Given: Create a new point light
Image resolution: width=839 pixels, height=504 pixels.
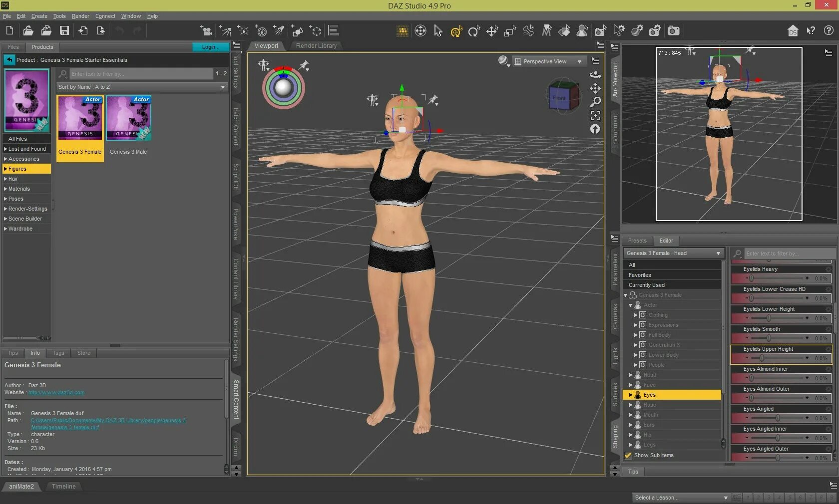Looking at the screenshot, I should (x=243, y=30).
